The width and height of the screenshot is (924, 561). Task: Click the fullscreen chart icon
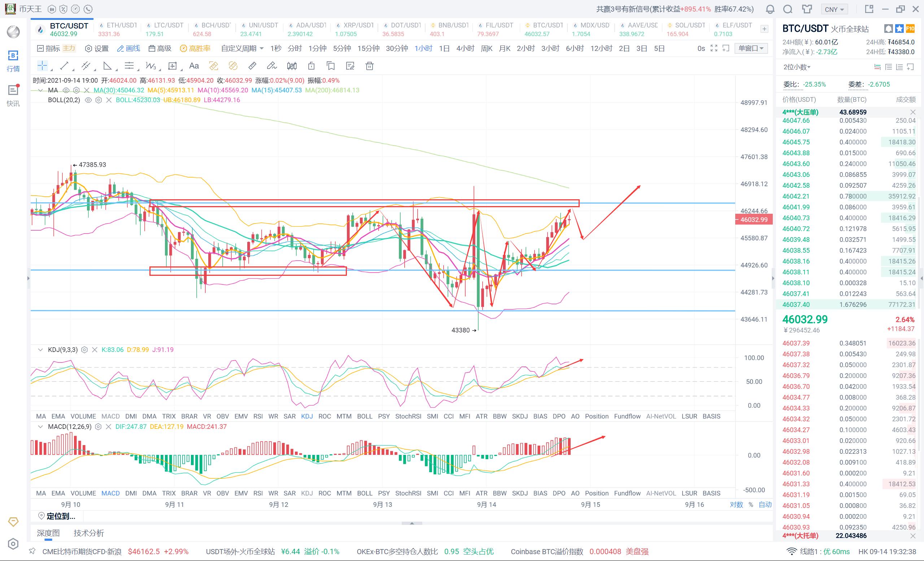(x=714, y=48)
